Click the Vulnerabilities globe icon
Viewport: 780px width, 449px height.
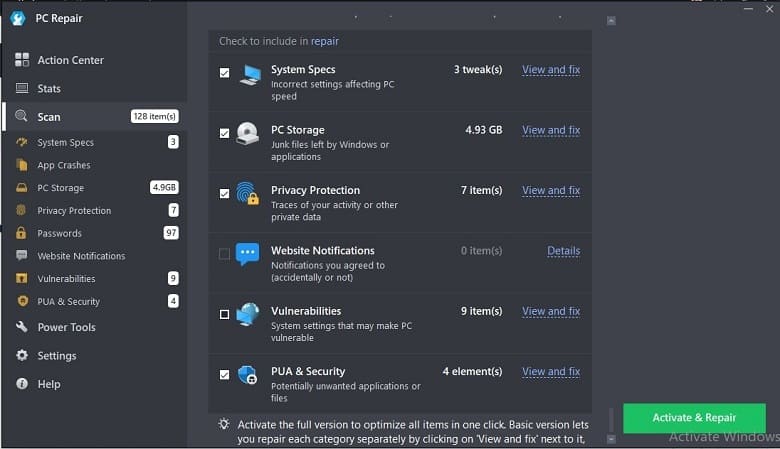pos(248,314)
